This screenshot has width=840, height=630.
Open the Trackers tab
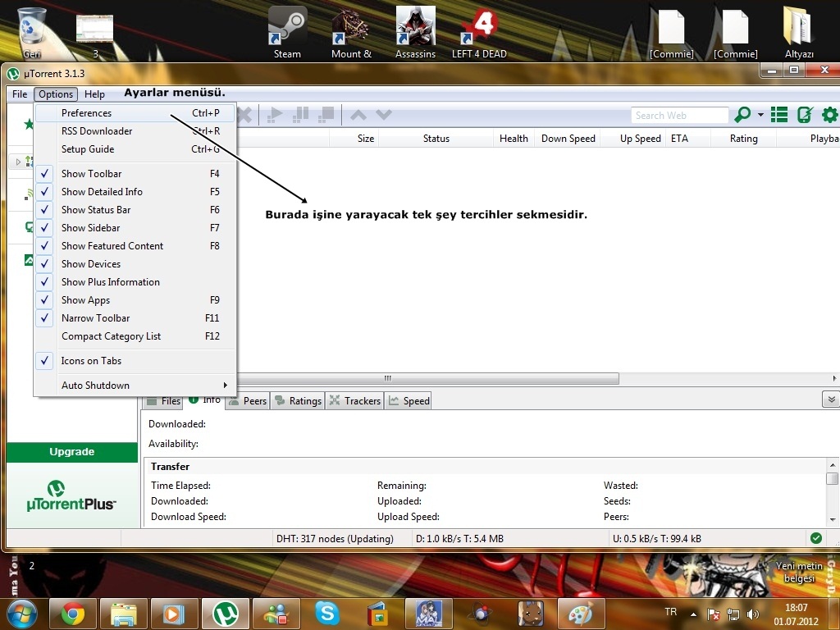354,401
